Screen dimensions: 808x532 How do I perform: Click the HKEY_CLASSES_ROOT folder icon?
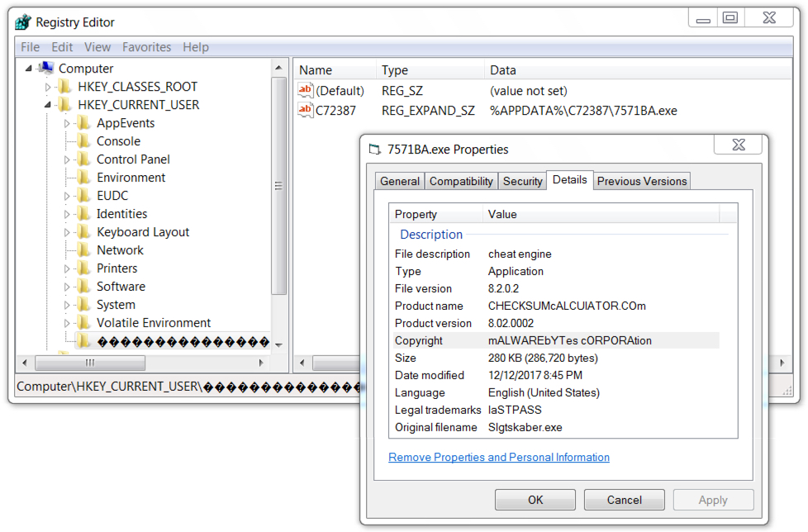(64, 87)
